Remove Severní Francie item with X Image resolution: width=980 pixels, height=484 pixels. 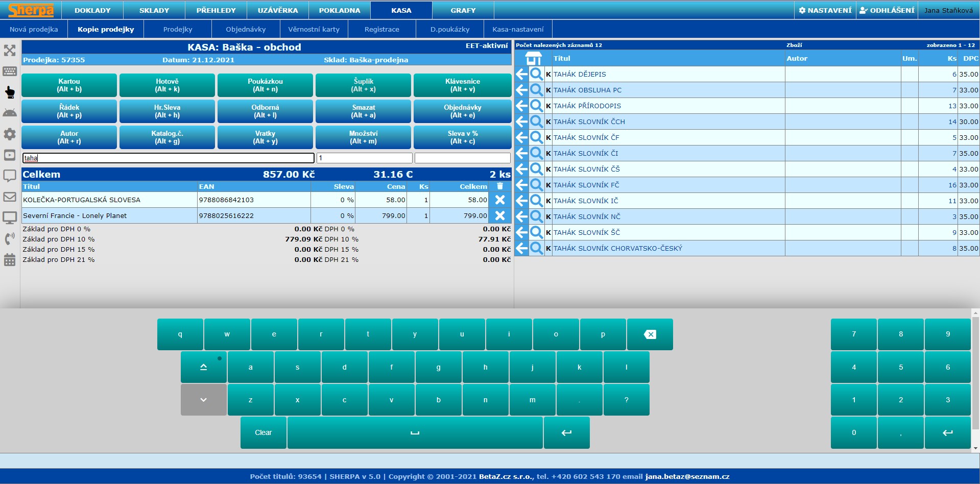(500, 215)
